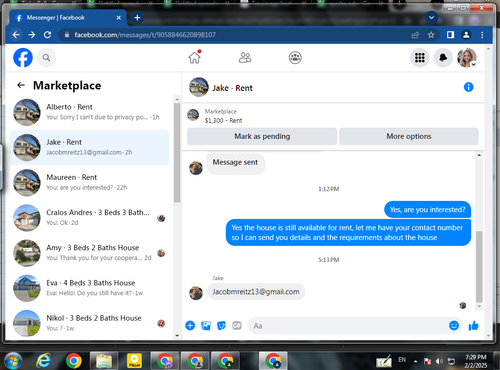The image size is (500, 370).
Task: Reload the Messenger page
Action: [47, 35]
